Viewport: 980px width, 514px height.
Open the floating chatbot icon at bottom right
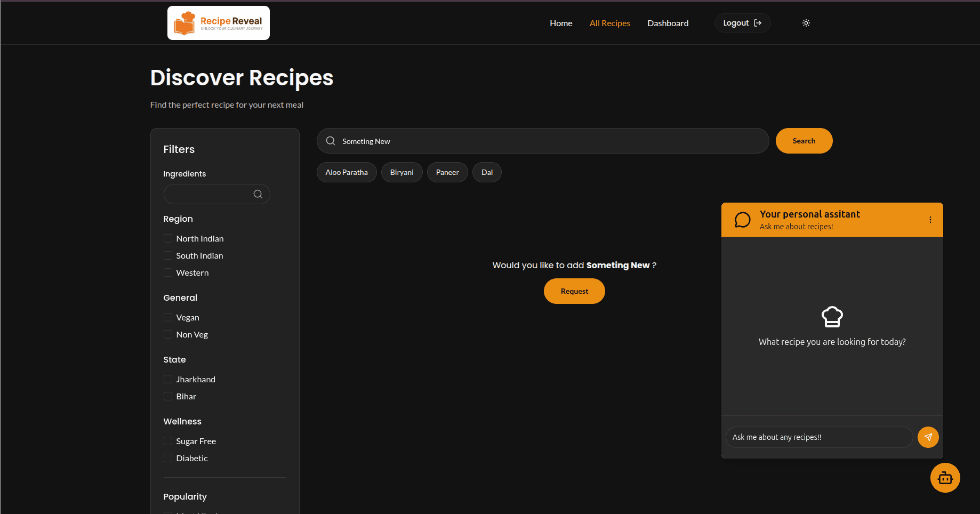[x=945, y=478]
